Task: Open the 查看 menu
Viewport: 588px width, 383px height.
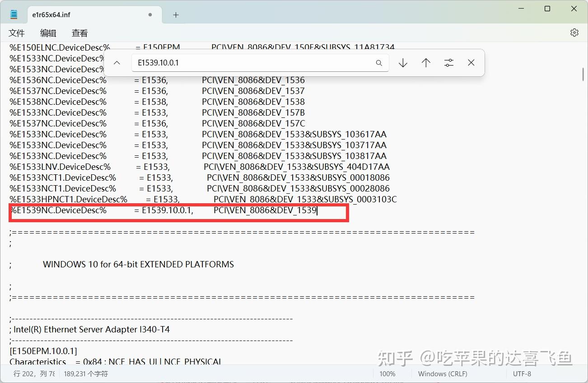Action: [x=79, y=33]
